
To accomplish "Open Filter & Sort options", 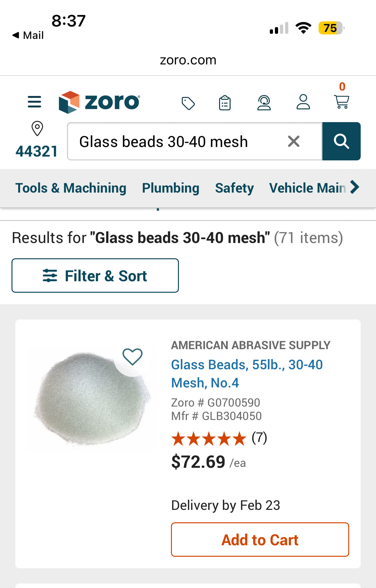I will [95, 276].
